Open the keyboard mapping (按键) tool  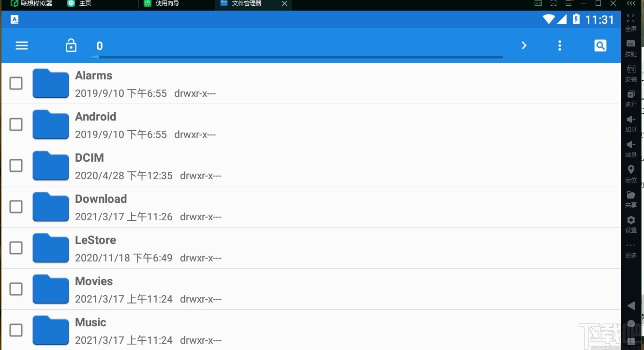pos(631,48)
